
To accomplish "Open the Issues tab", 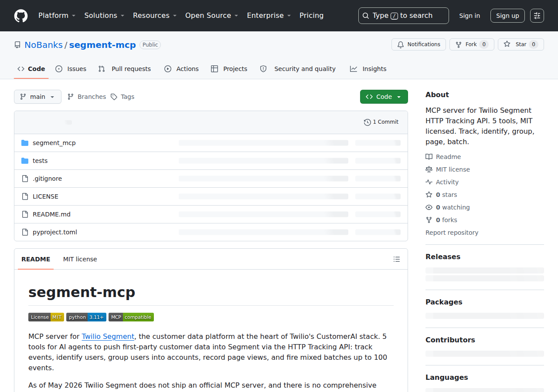I will (71, 69).
